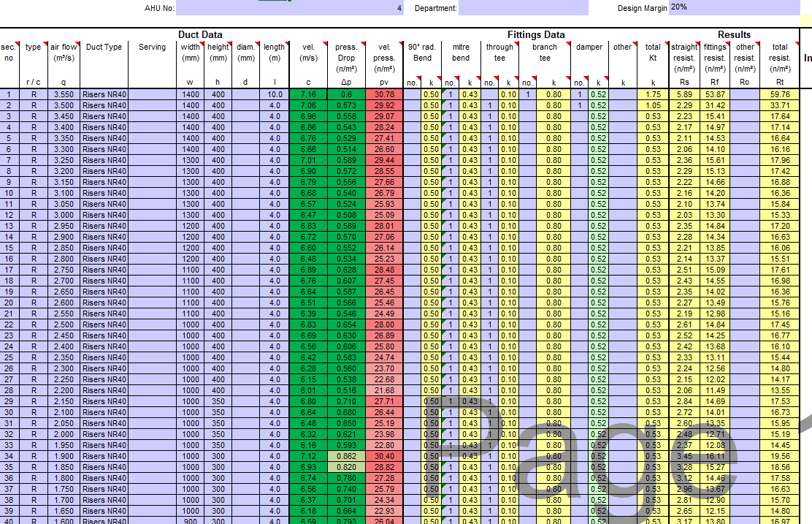Select type cell 'R' in section row 25

tap(34, 357)
